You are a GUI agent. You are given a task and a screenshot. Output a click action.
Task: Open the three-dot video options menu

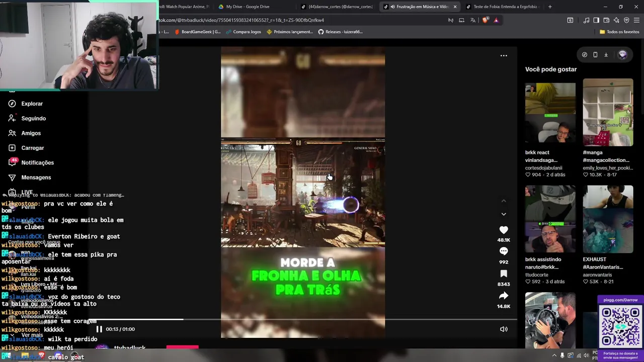[504, 56]
